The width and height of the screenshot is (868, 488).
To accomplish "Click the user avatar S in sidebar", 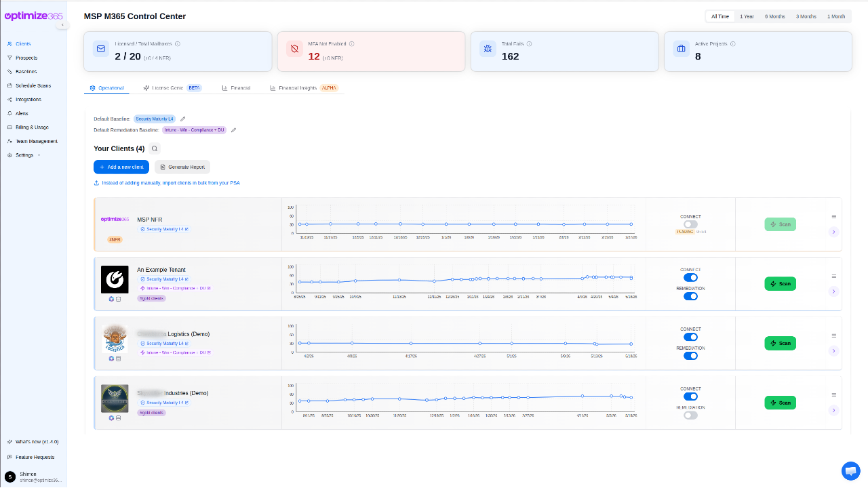I will [10, 477].
